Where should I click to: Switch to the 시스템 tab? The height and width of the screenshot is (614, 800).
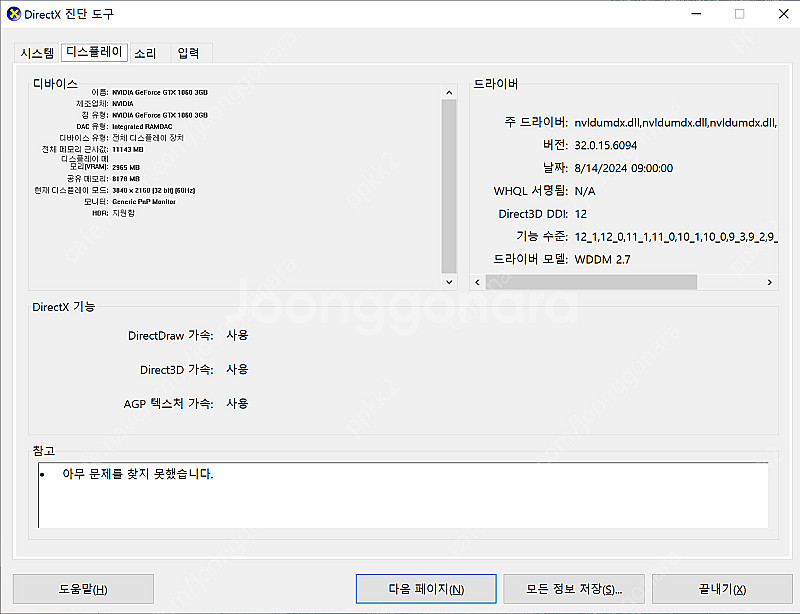pos(37,53)
